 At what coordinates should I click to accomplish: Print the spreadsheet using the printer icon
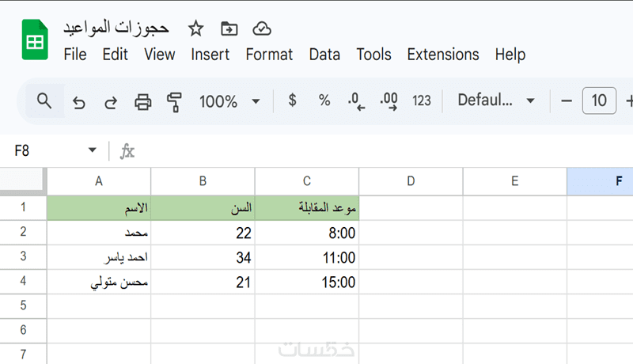click(x=143, y=101)
